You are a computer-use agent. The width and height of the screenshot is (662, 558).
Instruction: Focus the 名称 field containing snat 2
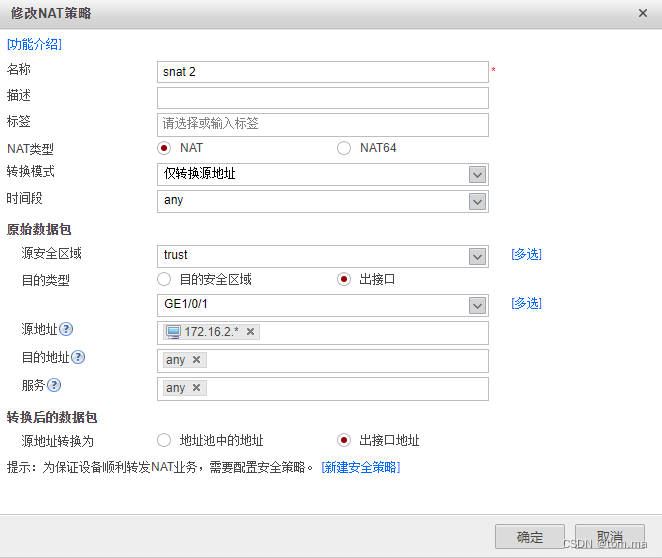(x=323, y=72)
